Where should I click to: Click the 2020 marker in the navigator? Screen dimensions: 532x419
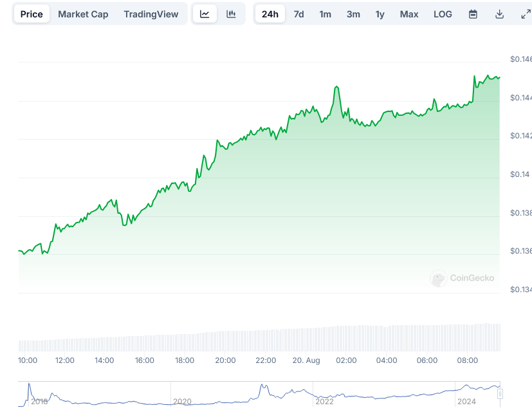(x=182, y=402)
